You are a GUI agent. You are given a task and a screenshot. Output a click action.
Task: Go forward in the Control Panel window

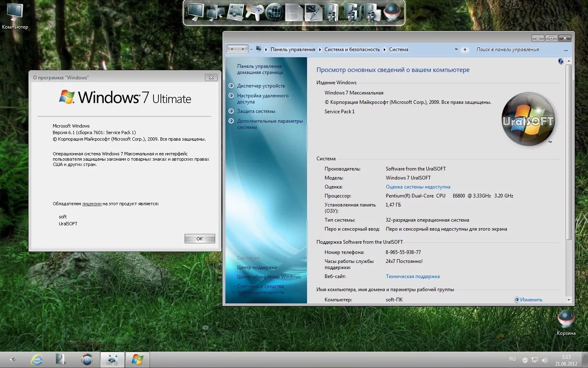(x=243, y=49)
